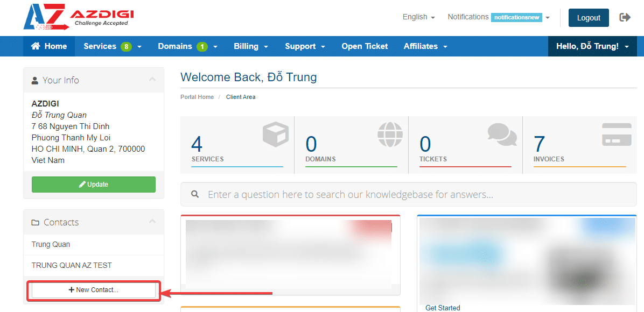Click the Portal Home breadcrumb link
Viewport: 644px width, 312px height.
click(x=197, y=97)
